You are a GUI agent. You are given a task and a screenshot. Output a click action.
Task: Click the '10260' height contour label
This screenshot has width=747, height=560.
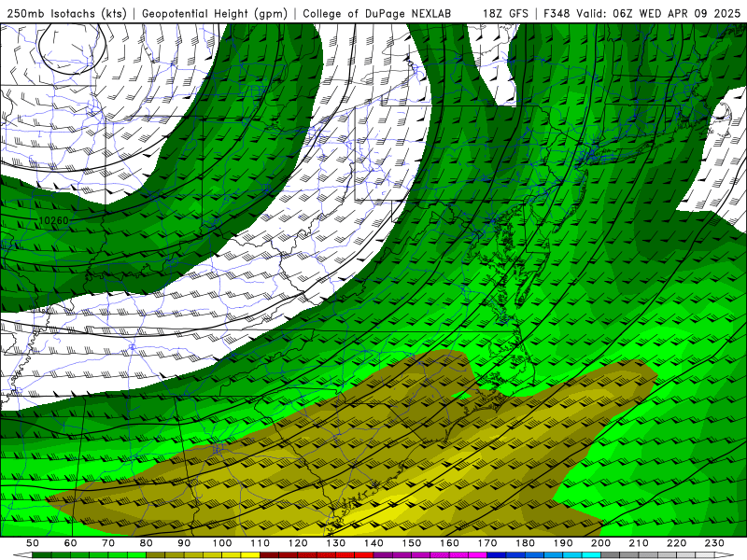(x=53, y=220)
